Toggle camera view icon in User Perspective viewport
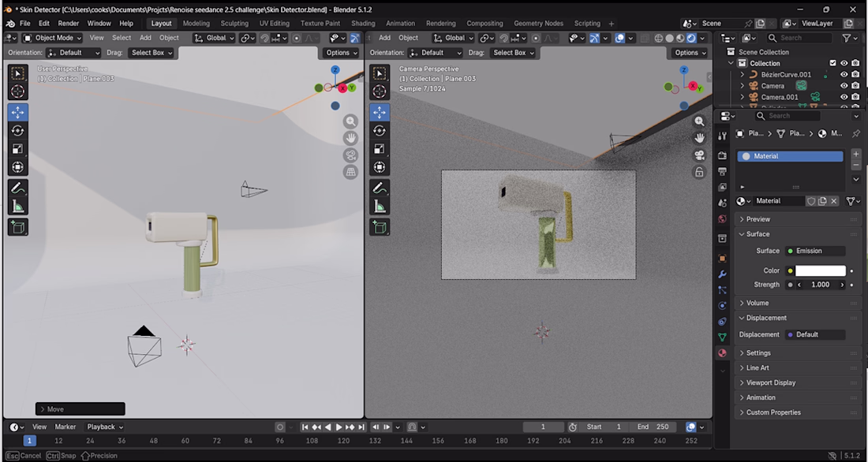This screenshot has width=868, height=462. pyautogui.click(x=350, y=155)
